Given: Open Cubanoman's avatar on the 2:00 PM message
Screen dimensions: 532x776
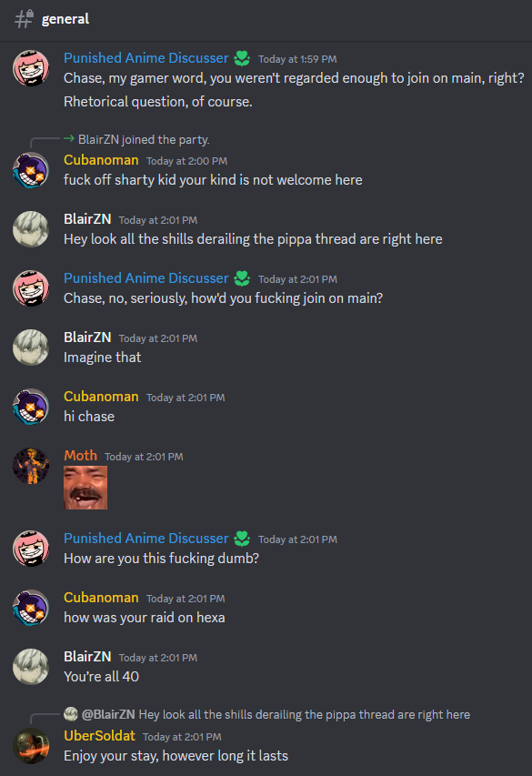Looking at the screenshot, I should (x=31, y=170).
